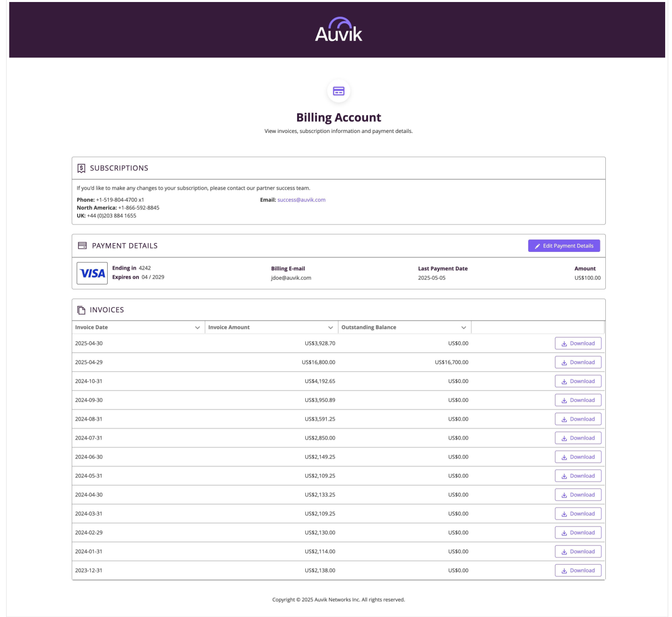Click the Outstanding Balance column header

[405, 327]
